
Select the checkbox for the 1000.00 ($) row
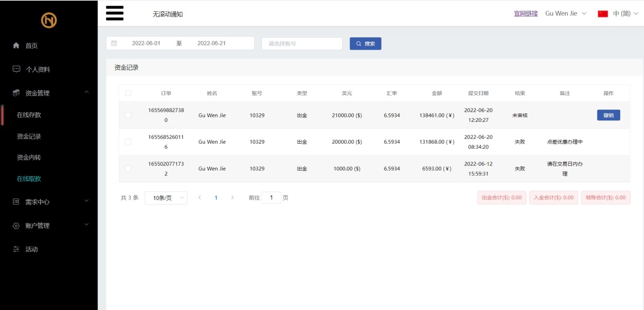[128, 168]
